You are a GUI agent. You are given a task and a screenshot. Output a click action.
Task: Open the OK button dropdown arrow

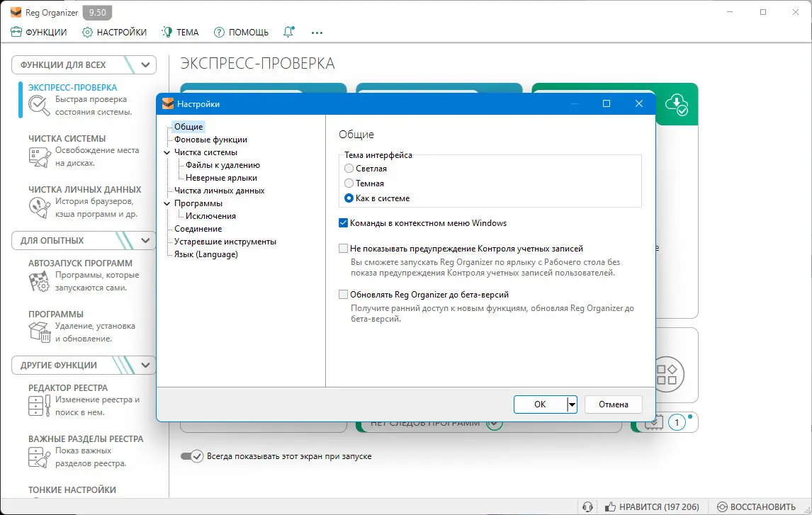(x=572, y=404)
